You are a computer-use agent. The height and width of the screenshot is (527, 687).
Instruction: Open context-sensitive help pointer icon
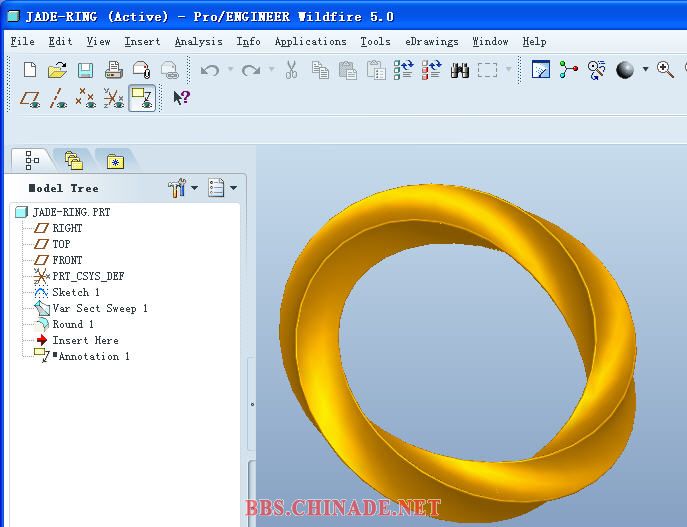point(181,98)
